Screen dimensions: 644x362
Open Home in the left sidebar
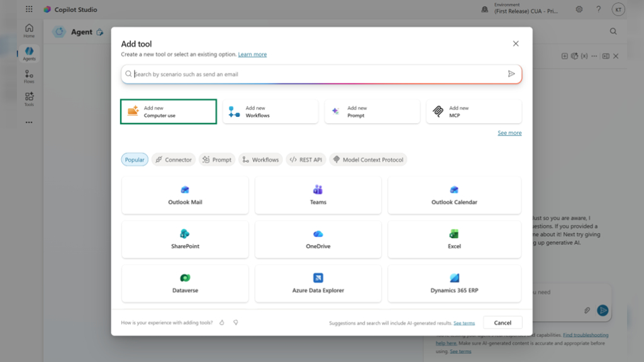coord(29,31)
